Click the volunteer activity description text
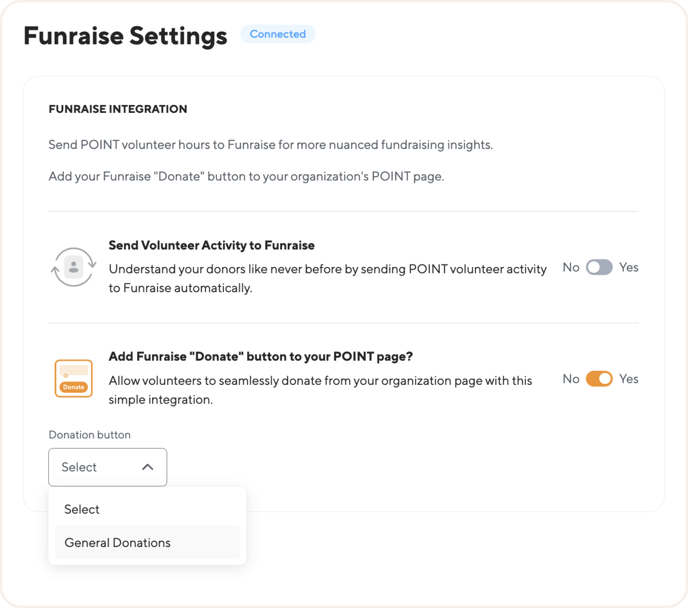This screenshot has width=688, height=608. [327, 279]
